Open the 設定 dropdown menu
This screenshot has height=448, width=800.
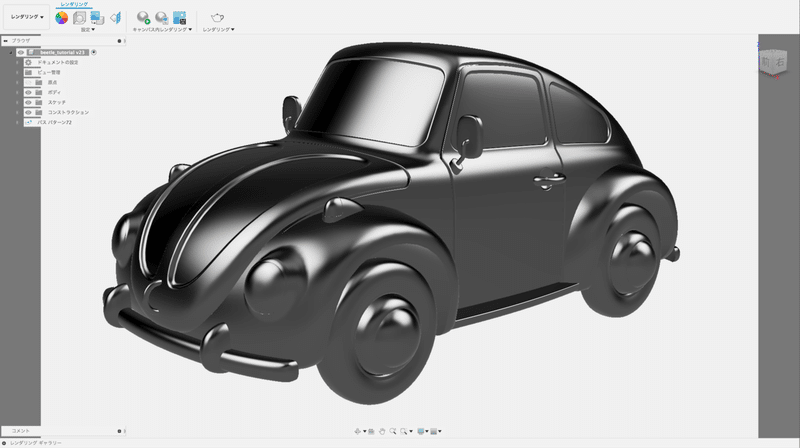88,30
